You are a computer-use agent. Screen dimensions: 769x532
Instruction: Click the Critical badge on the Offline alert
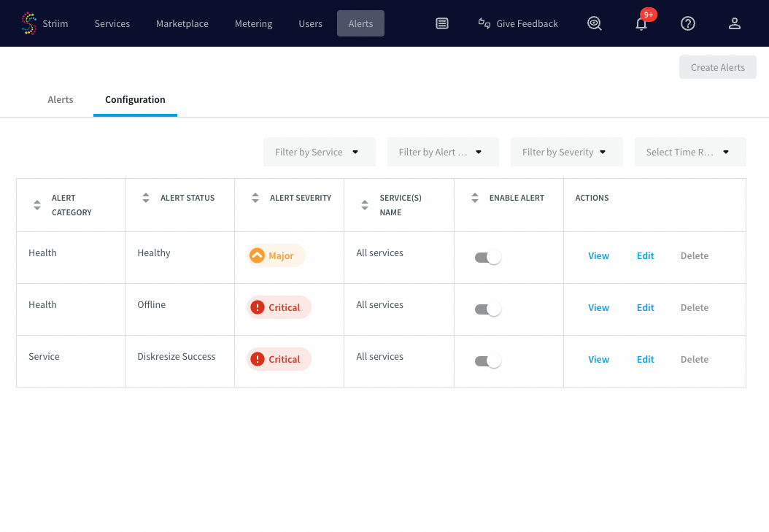click(x=278, y=307)
